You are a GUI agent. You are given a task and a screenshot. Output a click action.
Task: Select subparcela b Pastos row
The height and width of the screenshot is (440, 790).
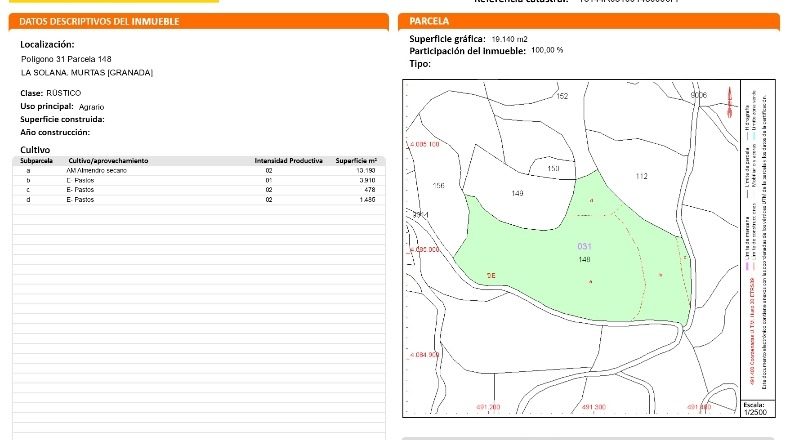pyautogui.click(x=199, y=180)
